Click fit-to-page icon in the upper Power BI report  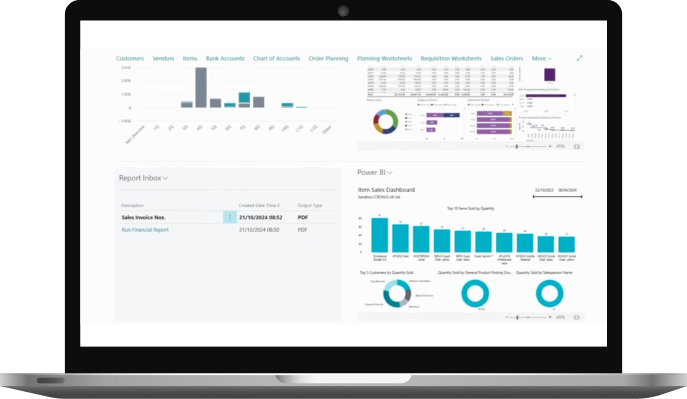point(577,146)
